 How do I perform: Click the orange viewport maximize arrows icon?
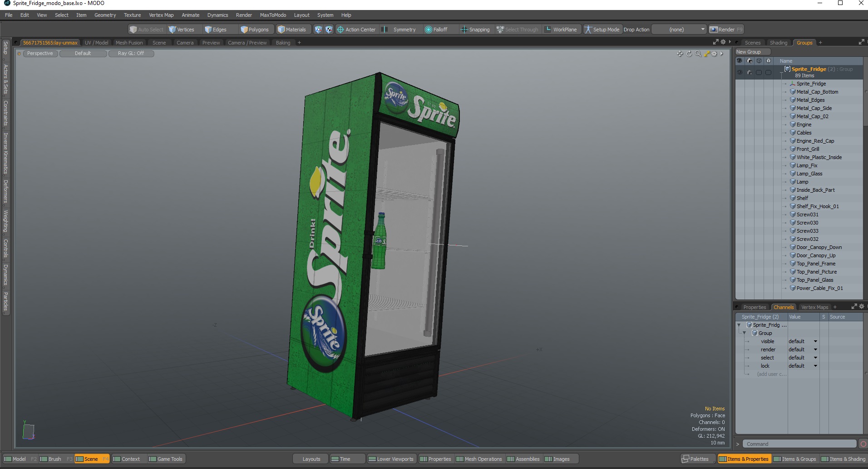click(706, 54)
